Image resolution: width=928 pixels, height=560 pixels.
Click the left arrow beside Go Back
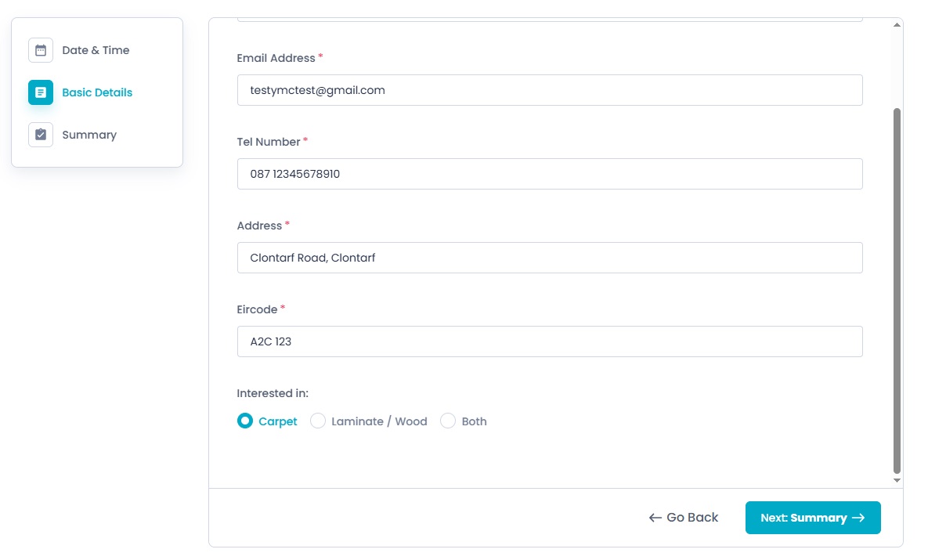[655, 518]
